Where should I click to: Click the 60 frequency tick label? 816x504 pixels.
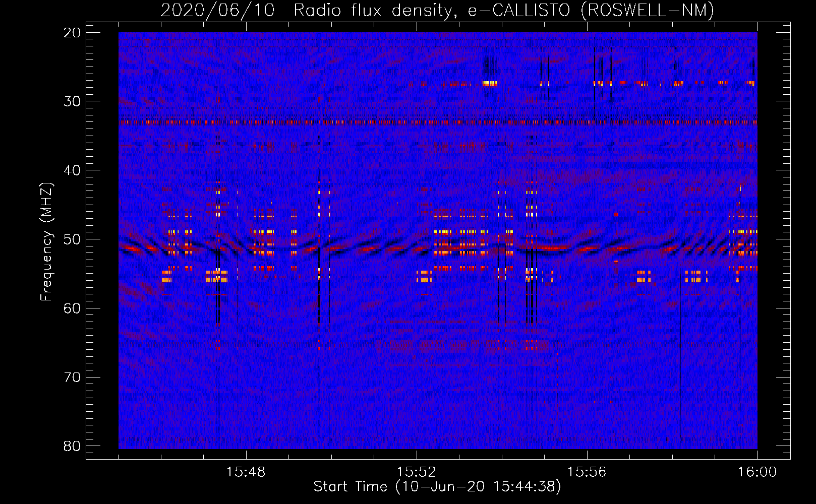pyautogui.click(x=73, y=308)
